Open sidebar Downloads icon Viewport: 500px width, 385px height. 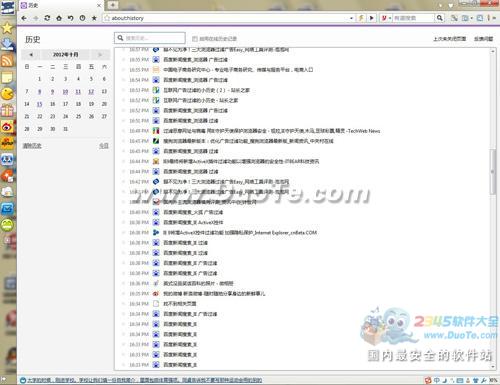[7, 44]
